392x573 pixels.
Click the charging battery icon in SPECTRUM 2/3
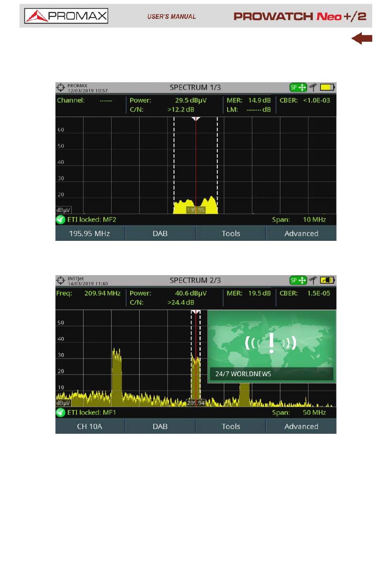(328, 281)
